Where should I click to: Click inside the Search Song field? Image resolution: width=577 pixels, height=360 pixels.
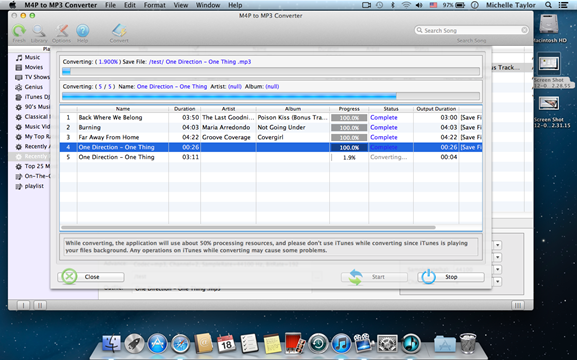click(x=472, y=30)
